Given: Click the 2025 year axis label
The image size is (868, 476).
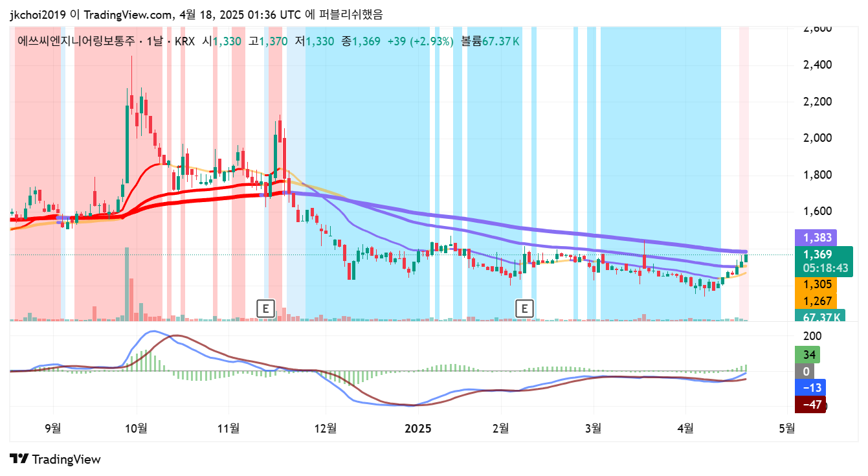Looking at the screenshot, I should coord(417,428).
